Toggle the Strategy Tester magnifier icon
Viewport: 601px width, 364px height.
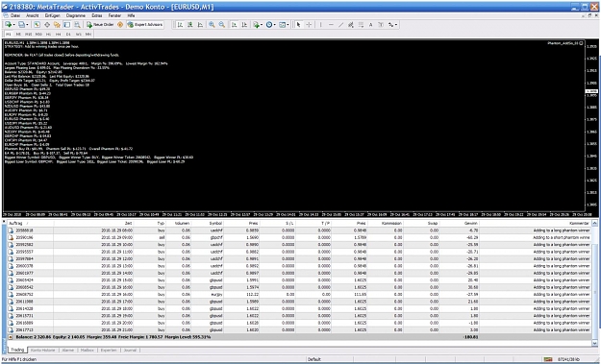pos(77,25)
